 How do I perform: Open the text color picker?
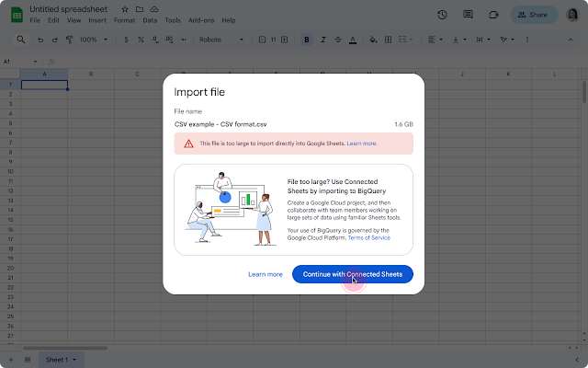point(351,40)
